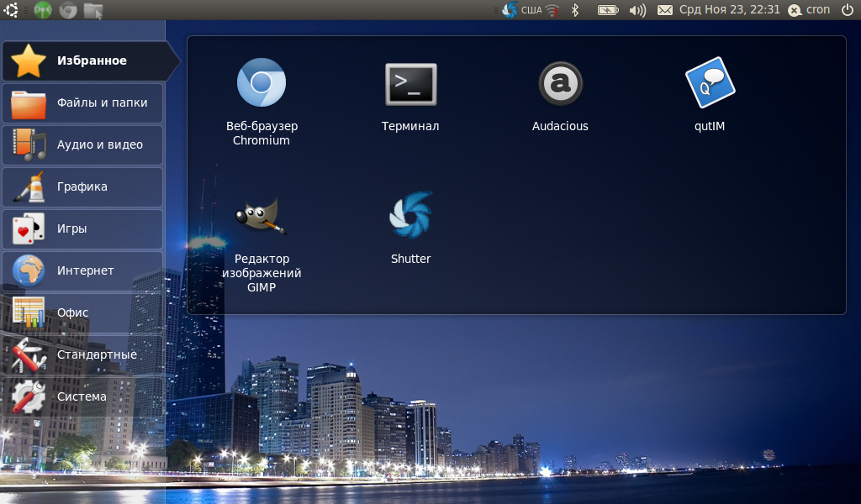
Task: Open the Терминал application
Action: 410,84
